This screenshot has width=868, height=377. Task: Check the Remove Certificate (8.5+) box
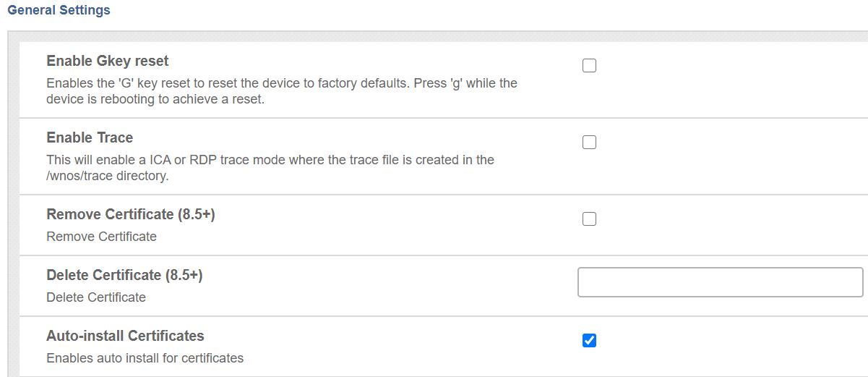pyautogui.click(x=589, y=219)
